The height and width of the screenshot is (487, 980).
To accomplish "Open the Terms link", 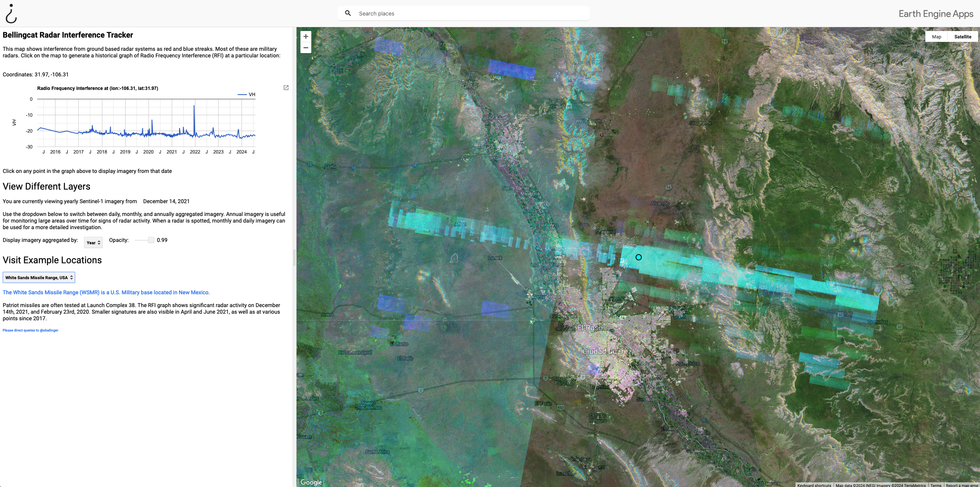I will pyautogui.click(x=936, y=485).
